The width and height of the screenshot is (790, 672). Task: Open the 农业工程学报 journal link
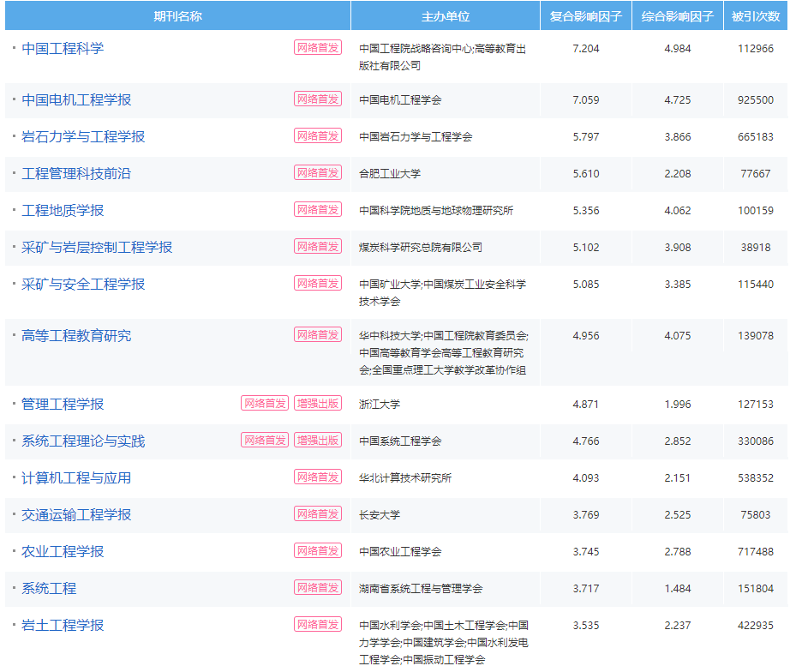63,551
